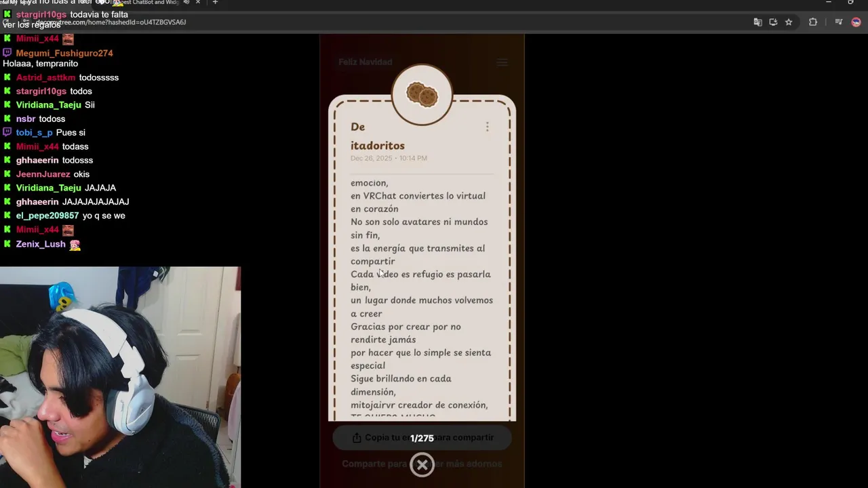Image resolution: width=868 pixels, height=488 pixels.
Task: Open the hamburger menu beside Feliz Navidad
Action: coord(502,62)
